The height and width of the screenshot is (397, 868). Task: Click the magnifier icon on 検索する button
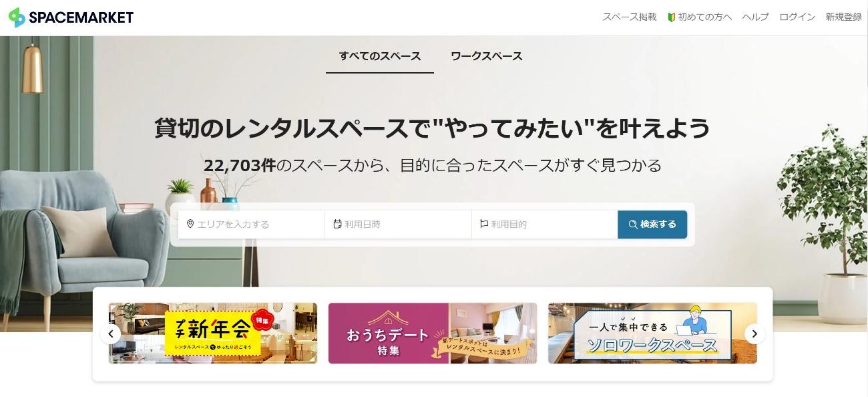click(x=633, y=225)
